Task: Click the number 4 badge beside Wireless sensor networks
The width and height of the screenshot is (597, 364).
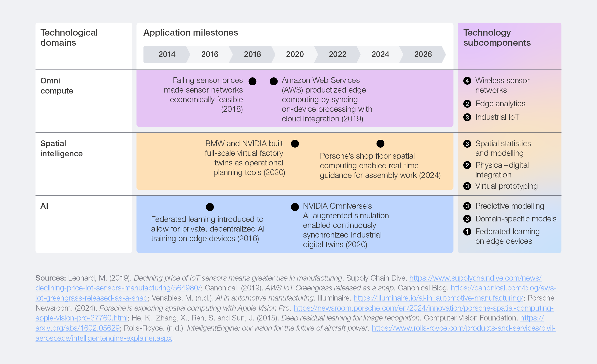Action: point(467,81)
